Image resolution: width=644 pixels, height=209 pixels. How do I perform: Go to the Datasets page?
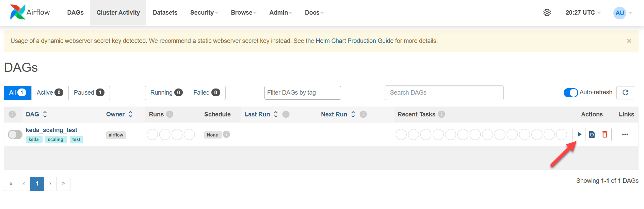165,13
